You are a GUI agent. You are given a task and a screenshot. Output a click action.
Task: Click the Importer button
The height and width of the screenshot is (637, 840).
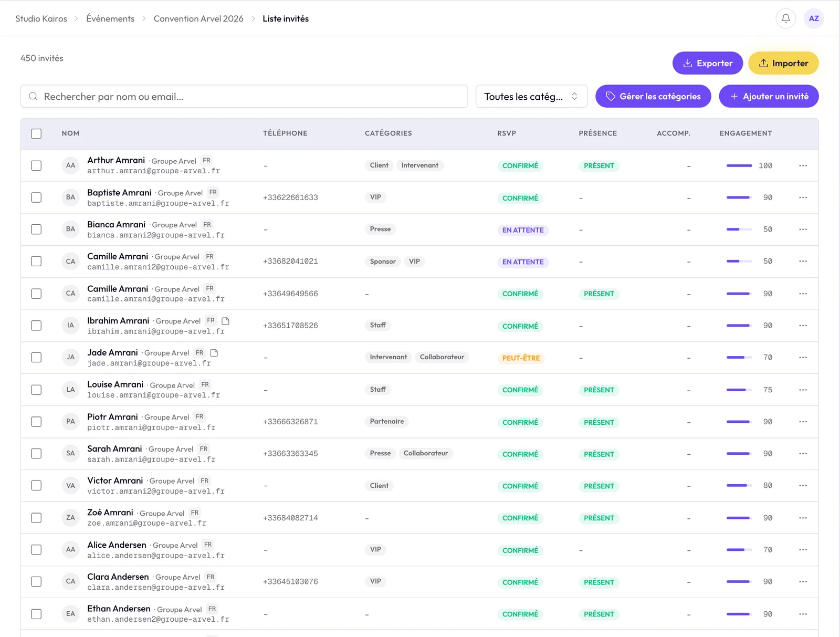click(783, 63)
